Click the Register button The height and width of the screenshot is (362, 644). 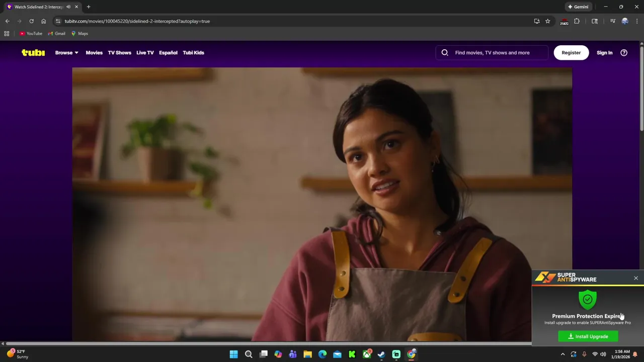click(x=571, y=53)
